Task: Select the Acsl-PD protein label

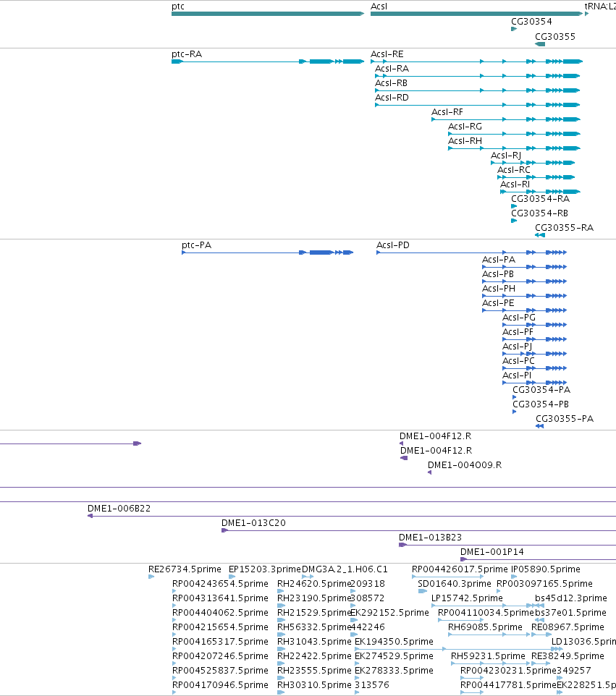Action: click(392, 245)
